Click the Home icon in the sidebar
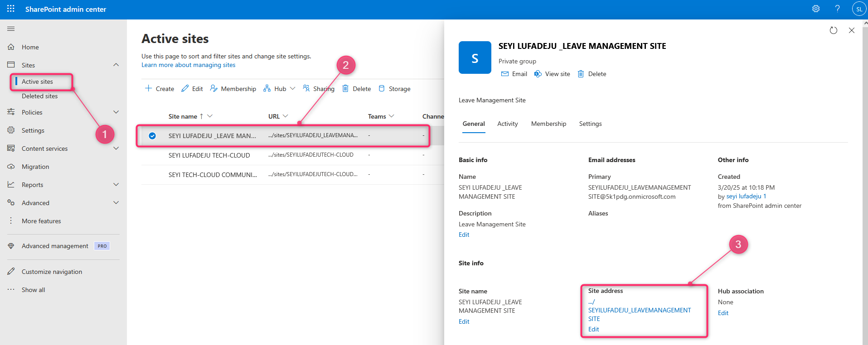The width and height of the screenshot is (868, 345). tap(11, 47)
